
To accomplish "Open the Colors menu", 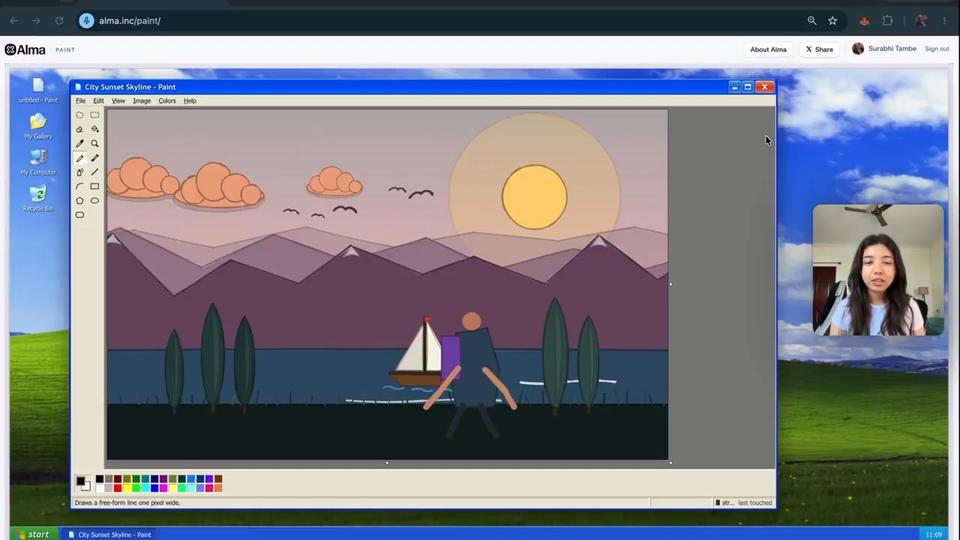I will click(167, 100).
